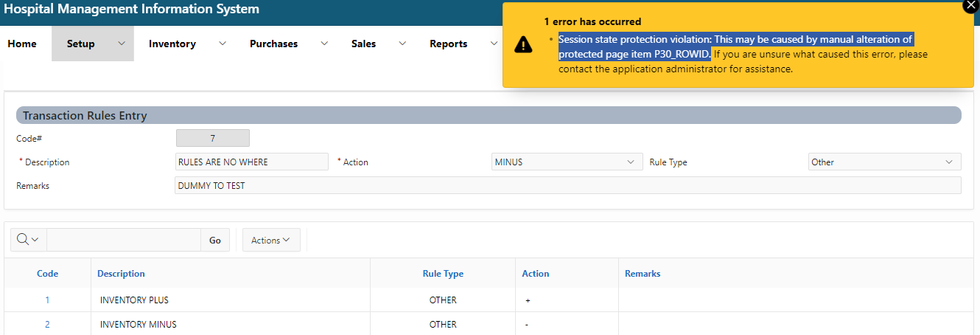Expand the Sales menu chevron
The width and height of the screenshot is (980, 335).
pos(402,44)
